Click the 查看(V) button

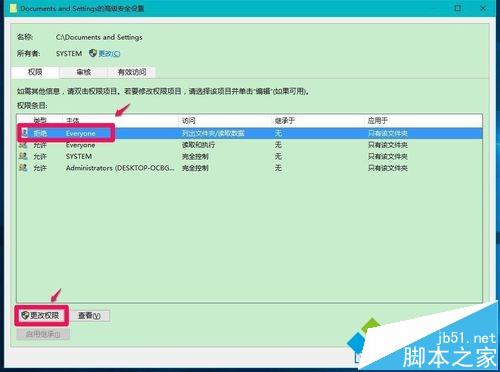coord(89,315)
